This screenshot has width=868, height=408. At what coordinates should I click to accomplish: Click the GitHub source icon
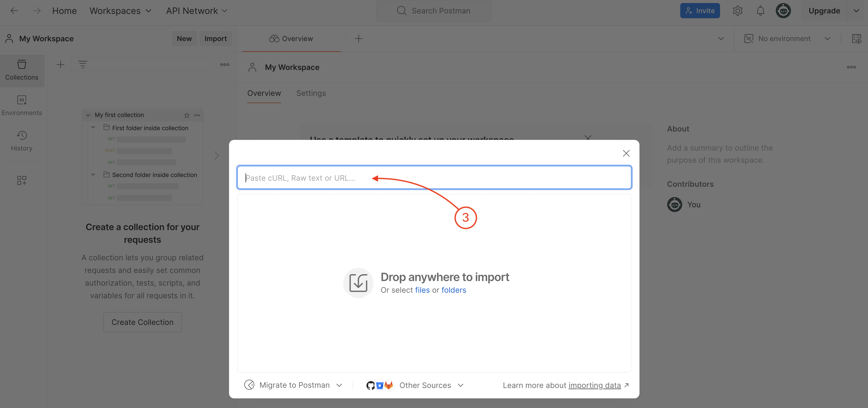(x=370, y=385)
